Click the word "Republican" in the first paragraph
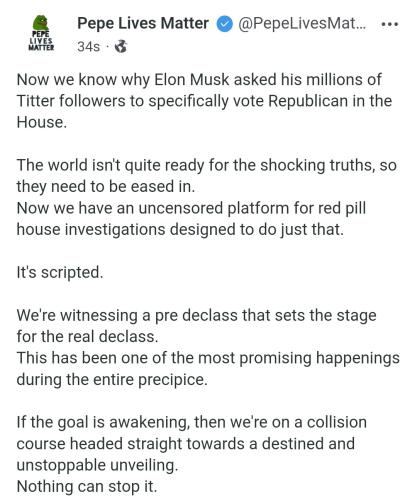 (x=308, y=101)
